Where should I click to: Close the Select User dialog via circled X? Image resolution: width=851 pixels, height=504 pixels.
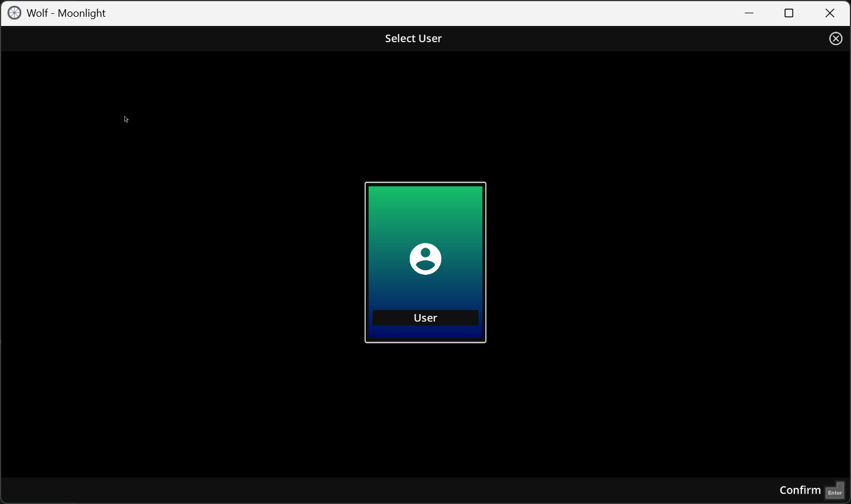click(836, 39)
